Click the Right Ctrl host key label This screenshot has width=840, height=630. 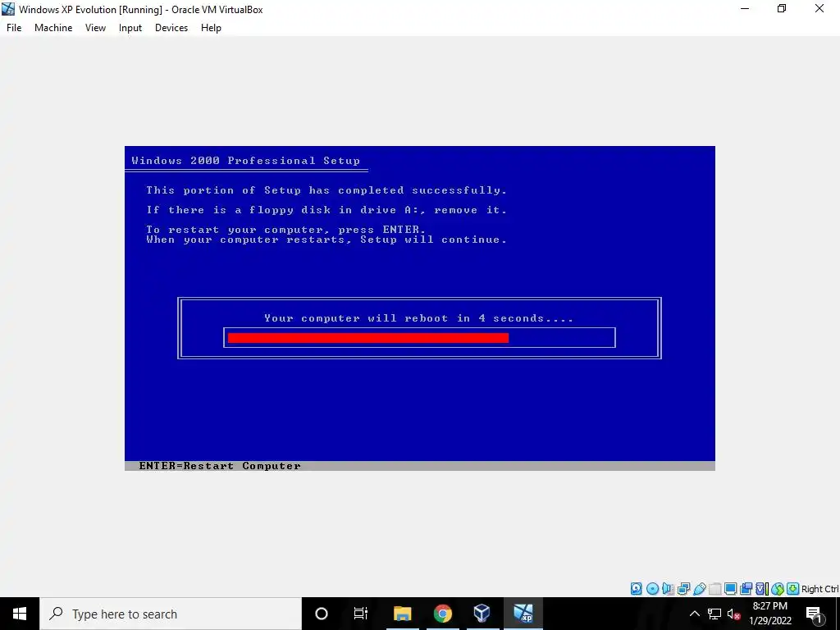tap(819, 589)
